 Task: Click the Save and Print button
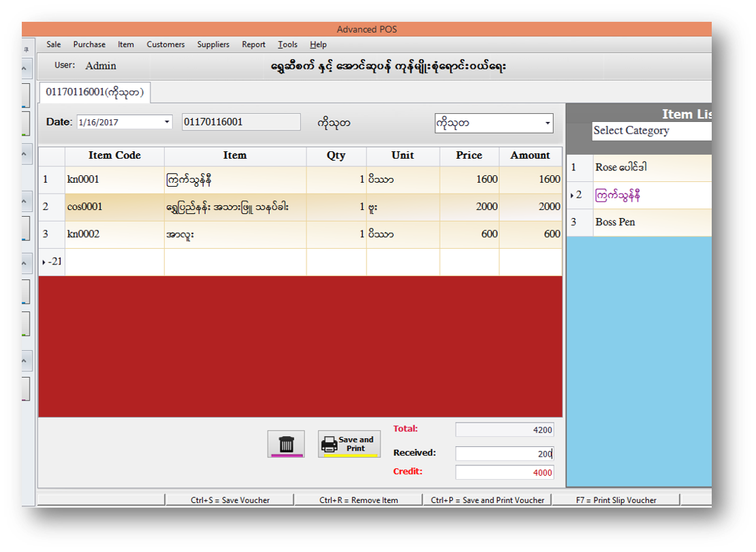pos(349,444)
